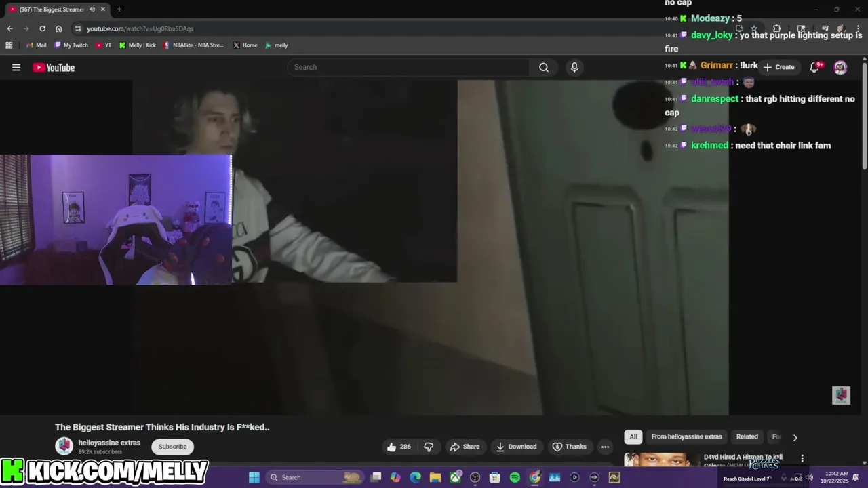Screen dimensions: 868x488
Task: Open the Chrome three-dot menu
Action: pyautogui.click(x=856, y=28)
